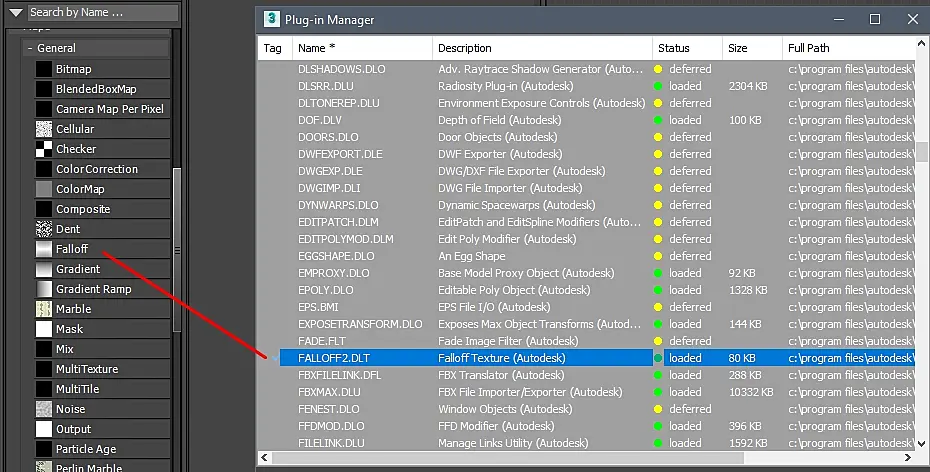Select the EXPOSETRANSFORM.DLO plug-in name
This screenshot has width=930, height=472.
click(360, 324)
